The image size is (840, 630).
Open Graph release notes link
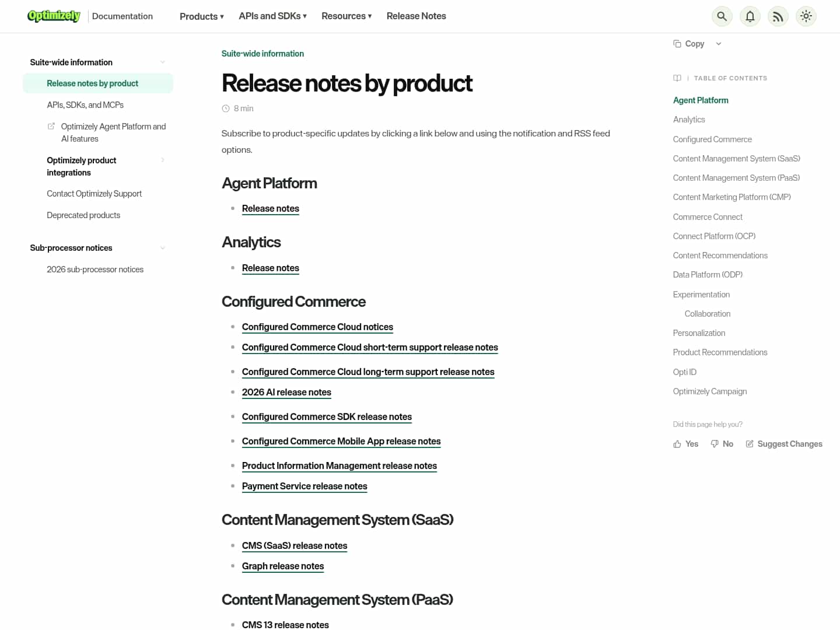coord(283,566)
